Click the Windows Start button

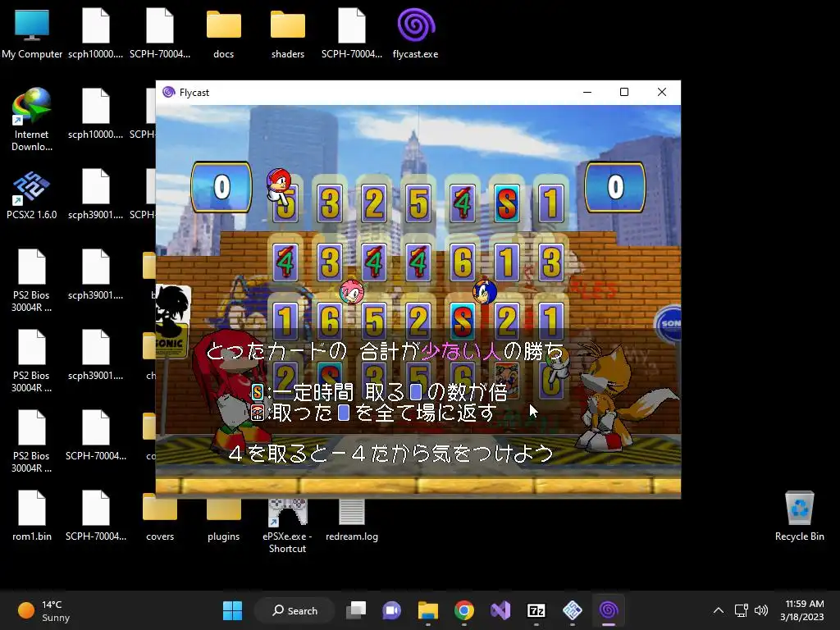coord(232,610)
